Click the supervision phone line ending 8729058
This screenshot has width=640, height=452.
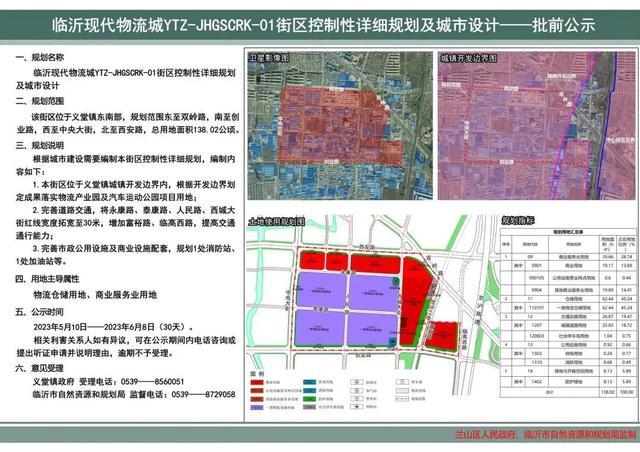(134, 394)
